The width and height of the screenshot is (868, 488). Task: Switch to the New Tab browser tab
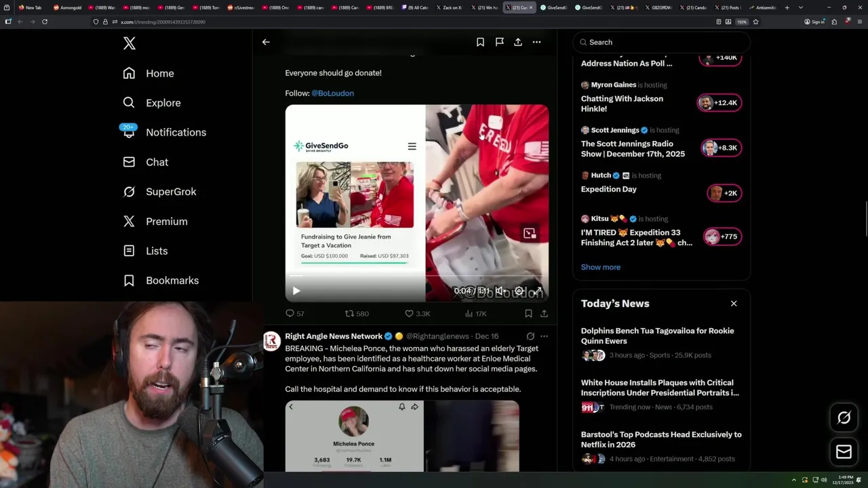click(32, 7)
